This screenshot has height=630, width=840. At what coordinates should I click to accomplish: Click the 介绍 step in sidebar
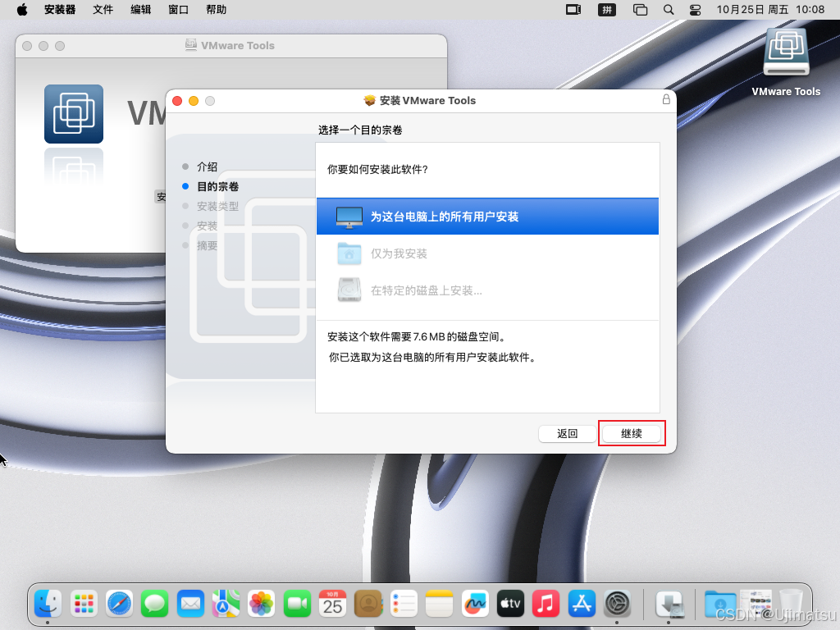click(x=207, y=167)
